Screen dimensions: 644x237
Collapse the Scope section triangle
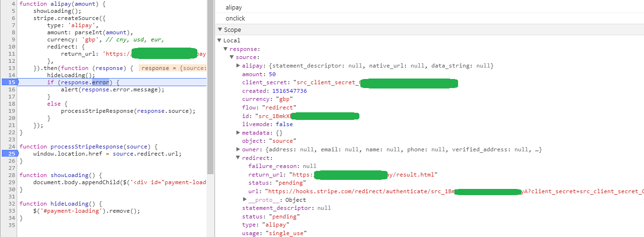(220, 30)
